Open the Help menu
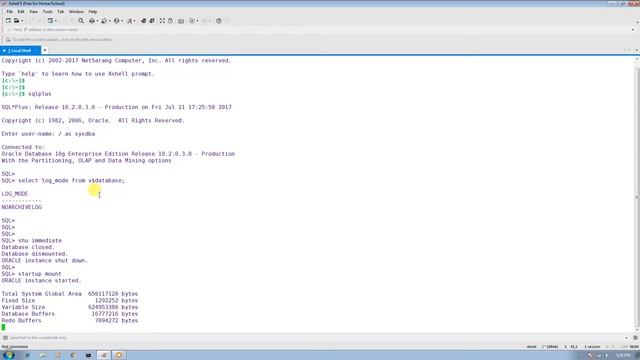 click(x=93, y=11)
